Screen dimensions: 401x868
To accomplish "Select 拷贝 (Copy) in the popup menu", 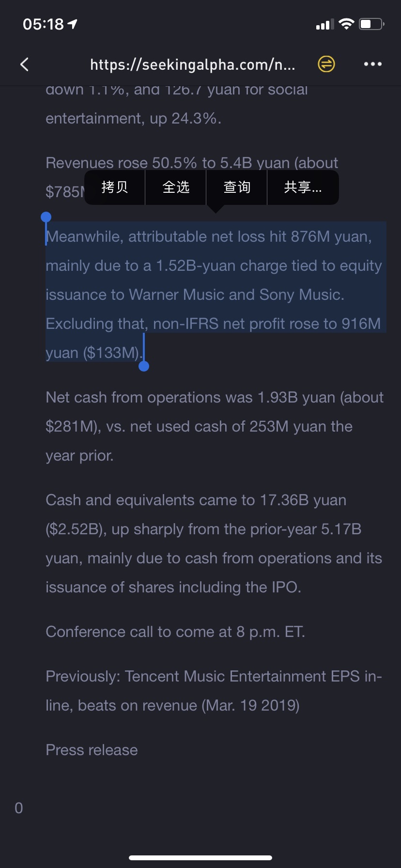I will pos(115,187).
